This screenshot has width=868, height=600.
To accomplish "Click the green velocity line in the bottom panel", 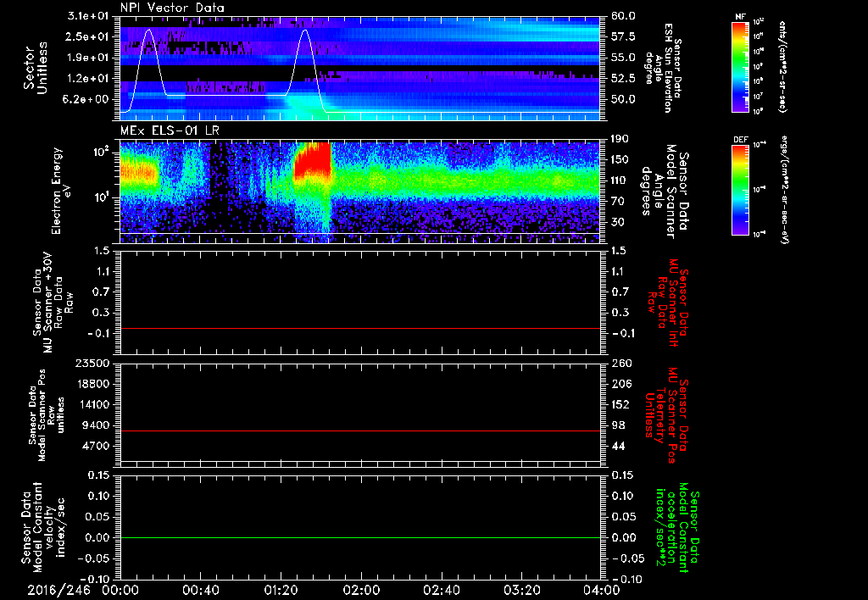I will click(359, 537).
